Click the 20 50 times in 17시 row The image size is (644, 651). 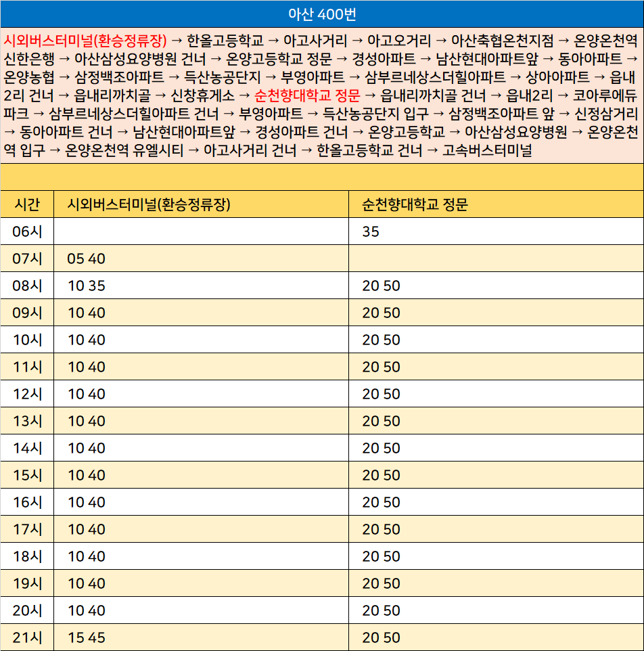click(381, 529)
